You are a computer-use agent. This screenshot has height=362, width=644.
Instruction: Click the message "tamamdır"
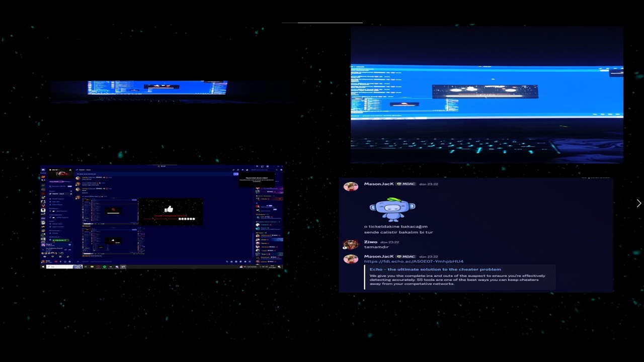[x=376, y=247]
